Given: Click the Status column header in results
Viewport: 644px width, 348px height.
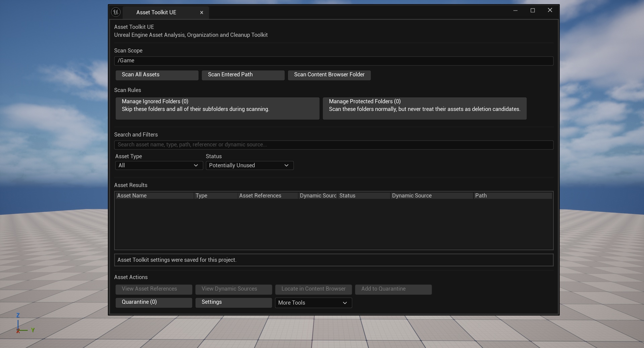Looking at the screenshot, I should tap(364, 195).
